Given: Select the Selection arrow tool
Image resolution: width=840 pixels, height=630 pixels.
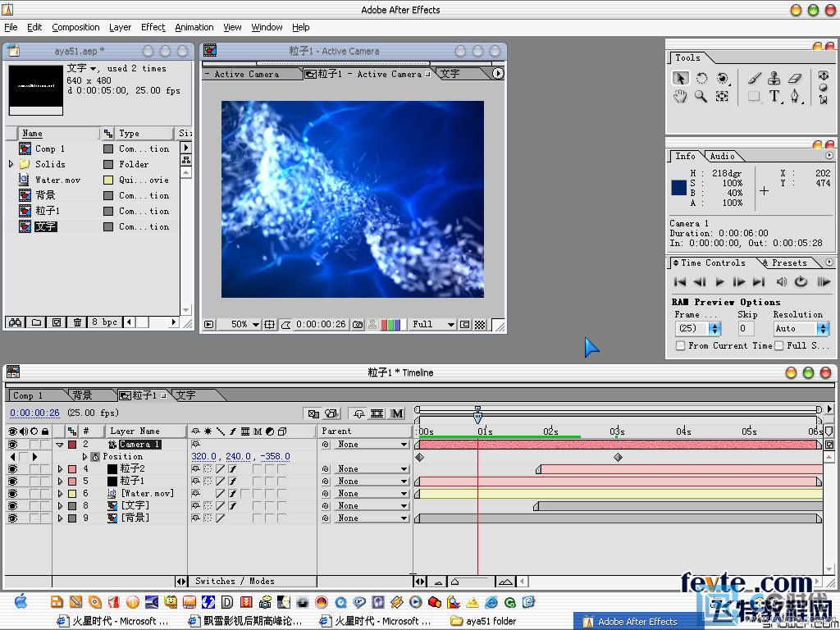Looking at the screenshot, I should point(680,78).
